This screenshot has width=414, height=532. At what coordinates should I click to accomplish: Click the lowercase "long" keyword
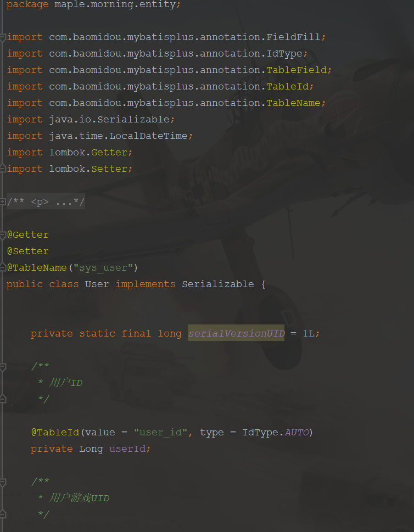coord(170,333)
